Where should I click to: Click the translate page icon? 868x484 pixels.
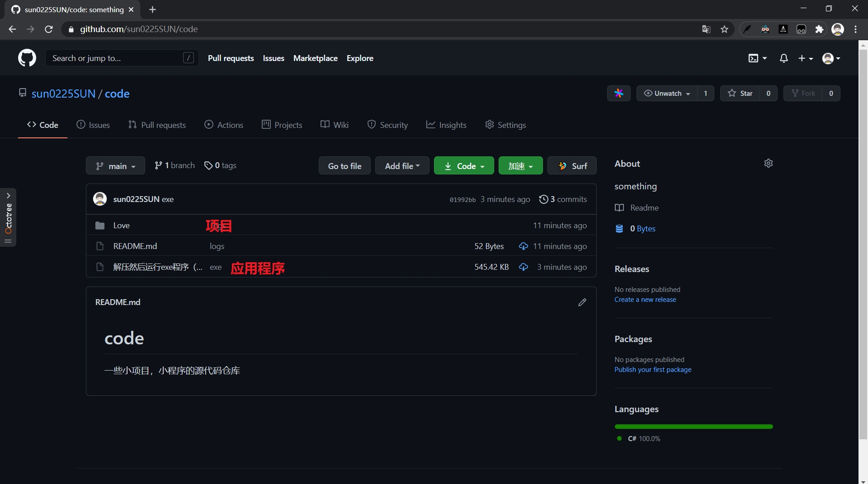pyautogui.click(x=706, y=29)
